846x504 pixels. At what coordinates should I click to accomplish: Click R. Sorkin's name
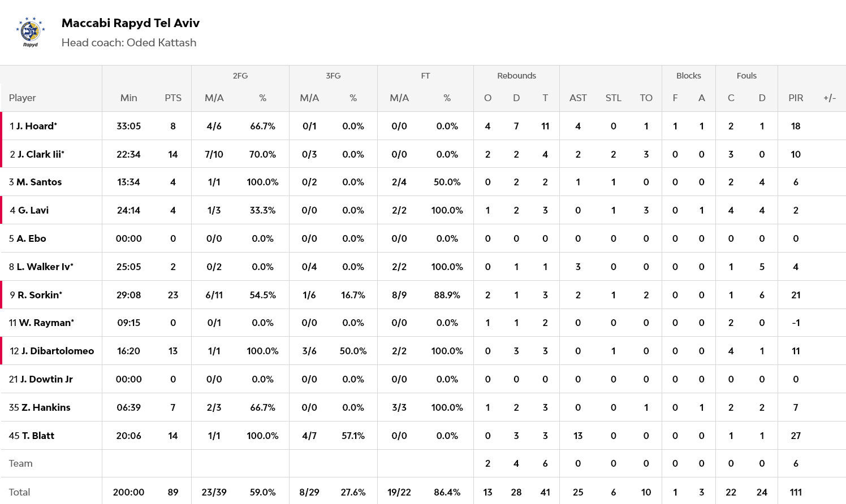[x=39, y=295]
